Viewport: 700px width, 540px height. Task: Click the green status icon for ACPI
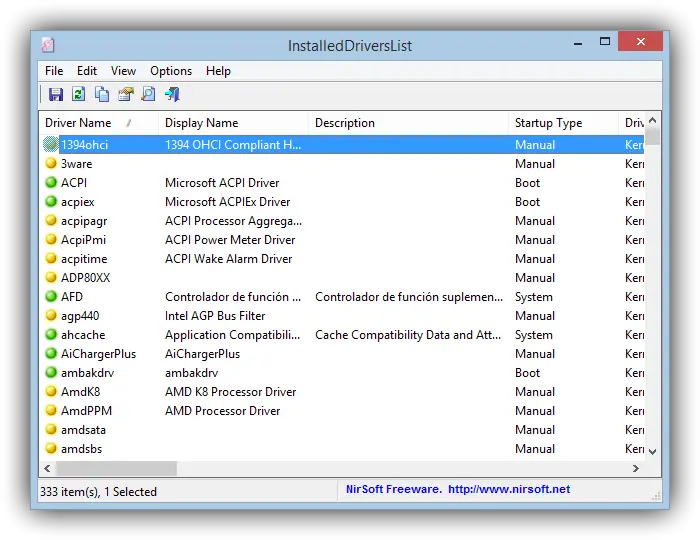pos(51,183)
